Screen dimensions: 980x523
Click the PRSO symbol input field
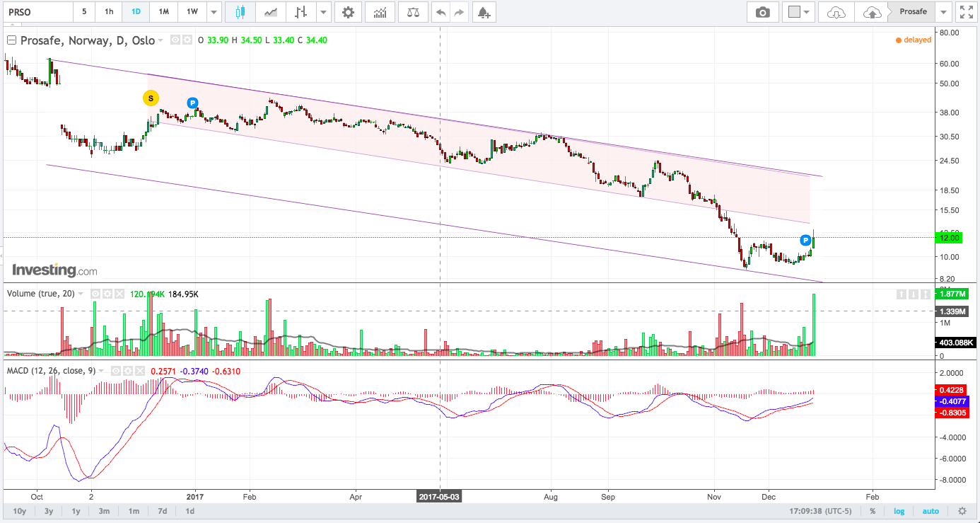pyautogui.click(x=37, y=12)
